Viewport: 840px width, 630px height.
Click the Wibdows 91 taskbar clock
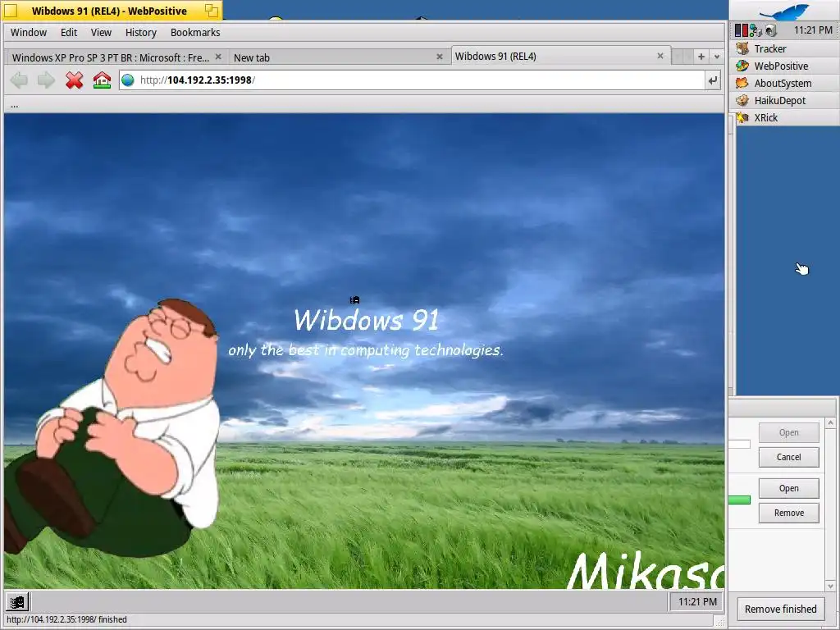697,601
